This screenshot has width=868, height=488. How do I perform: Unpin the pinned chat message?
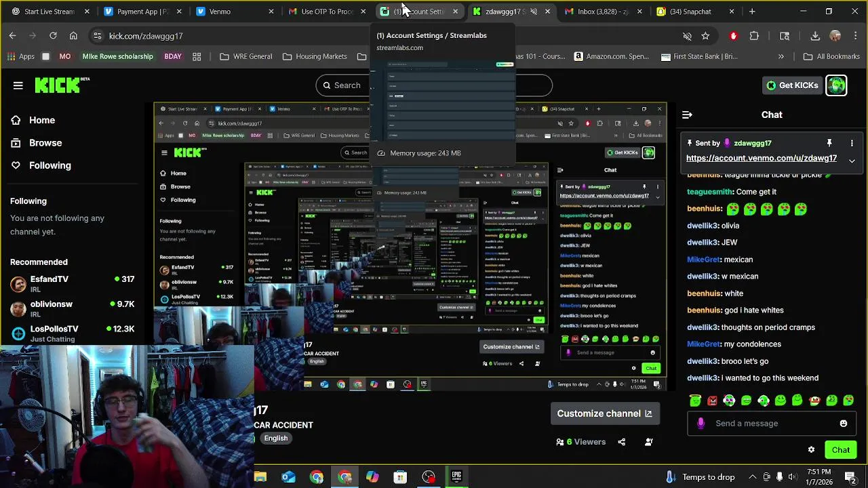tap(829, 143)
